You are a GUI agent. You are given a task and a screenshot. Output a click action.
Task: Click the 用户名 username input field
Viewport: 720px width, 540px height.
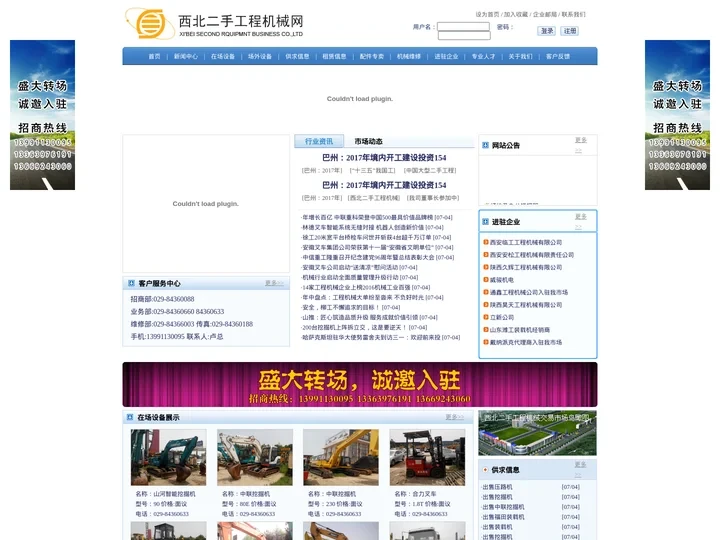[463, 27]
